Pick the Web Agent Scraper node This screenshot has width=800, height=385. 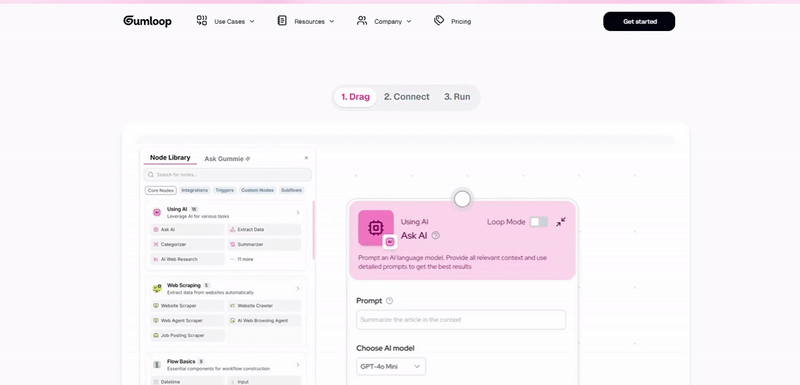click(x=187, y=320)
